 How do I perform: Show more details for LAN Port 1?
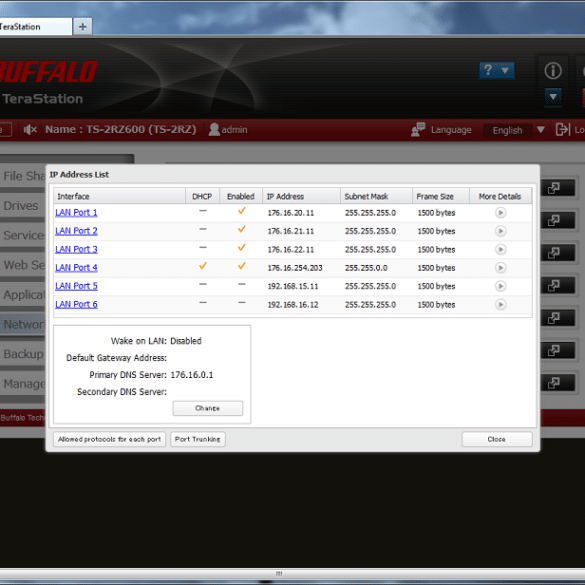500,213
